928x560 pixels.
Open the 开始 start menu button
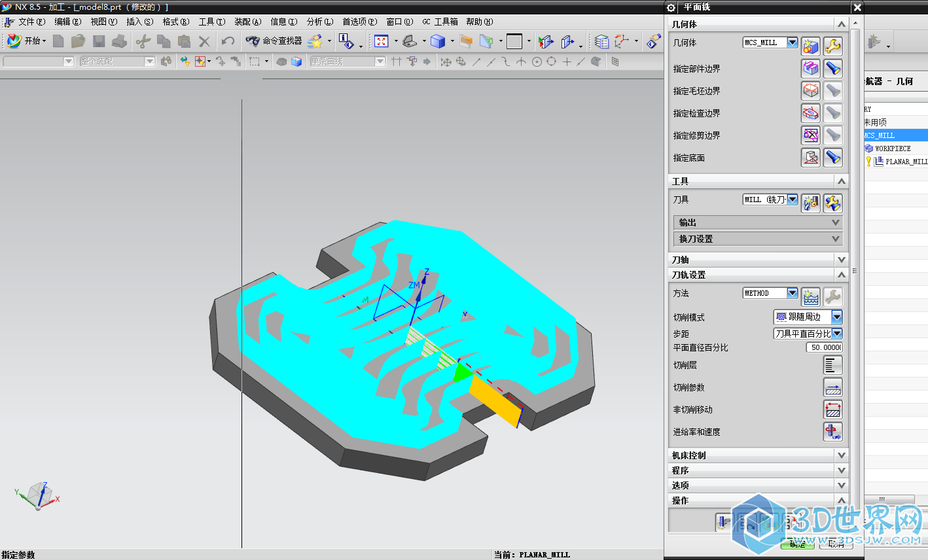click(x=26, y=41)
